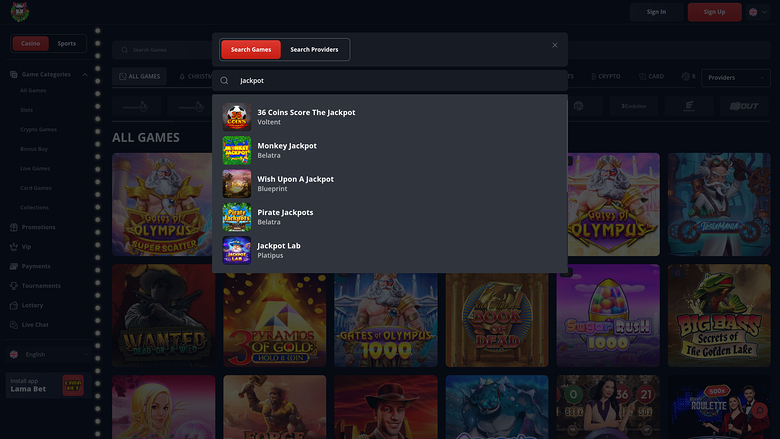Click the Sign Up button
This screenshot has height=439, width=780.
(714, 12)
